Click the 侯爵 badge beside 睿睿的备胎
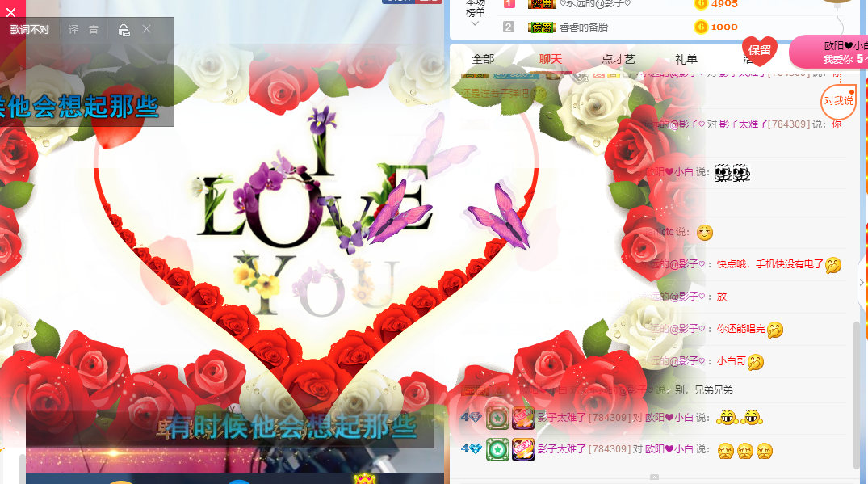The image size is (868, 484). pos(542,27)
